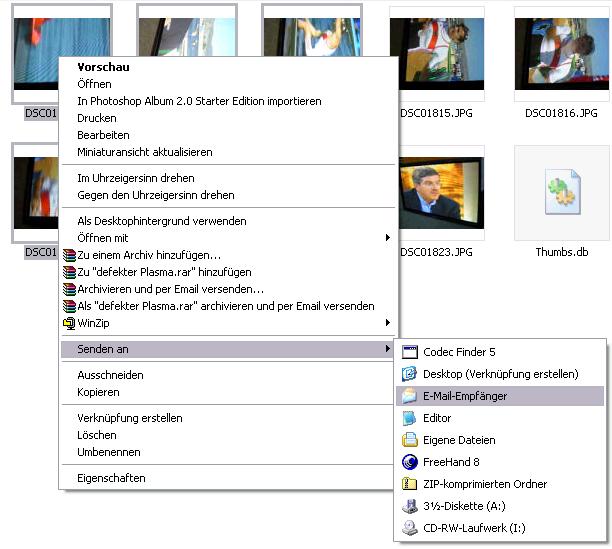
Task: Click WinRAR icon beside 'Zu einem Archiv hinzufügen'
Action: (69, 255)
